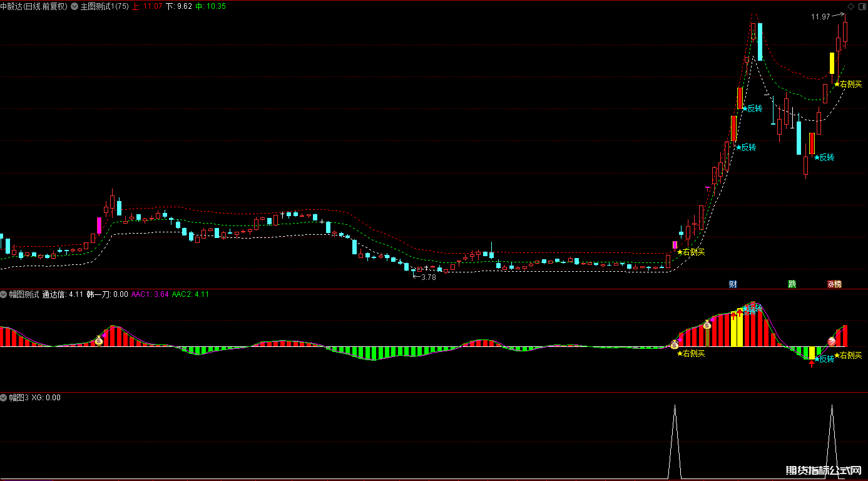Click the 下: 9.62 lower band value

pyautogui.click(x=180, y=6)
